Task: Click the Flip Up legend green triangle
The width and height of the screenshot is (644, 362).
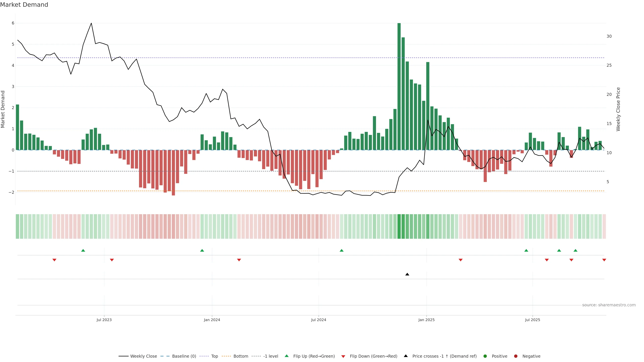Action: pos(286,356)
